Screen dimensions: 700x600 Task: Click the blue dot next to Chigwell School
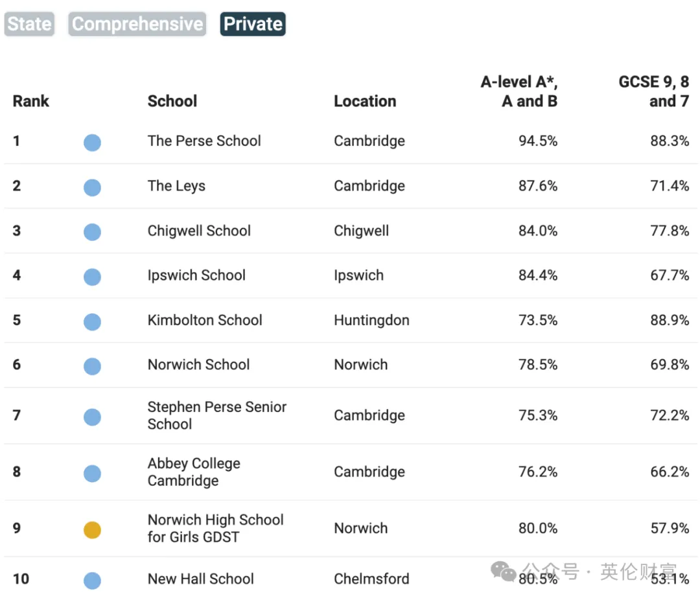[x=93, y=232]
